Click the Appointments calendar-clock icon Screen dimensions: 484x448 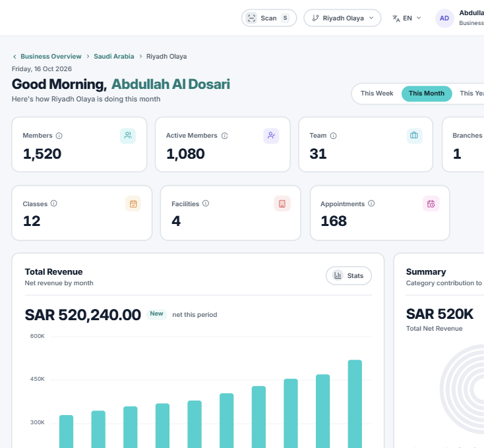tap(431, 204)
